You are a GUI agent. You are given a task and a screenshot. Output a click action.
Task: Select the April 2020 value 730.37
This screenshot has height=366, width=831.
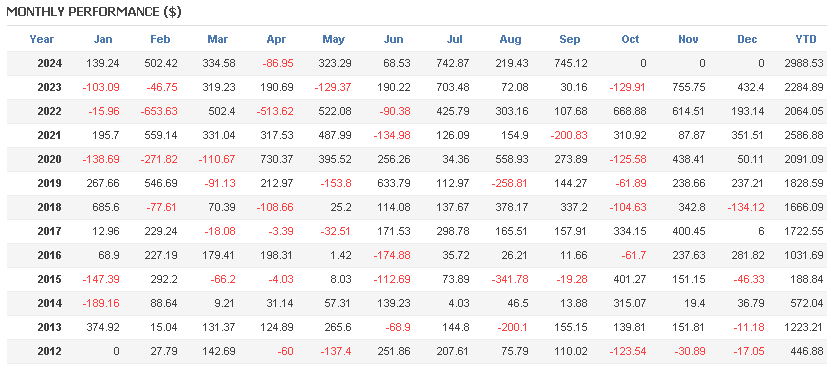pos(276,159)
